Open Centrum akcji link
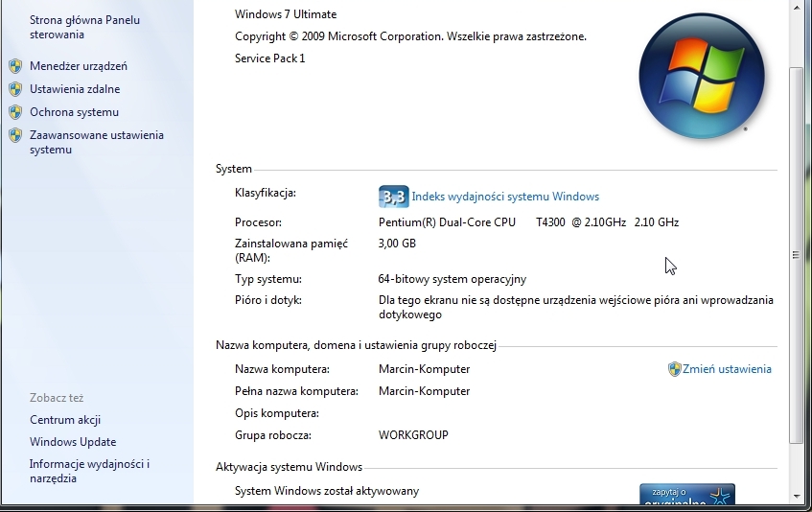The height and width of the screenshot is (512, 812). [x=65, y=420]
